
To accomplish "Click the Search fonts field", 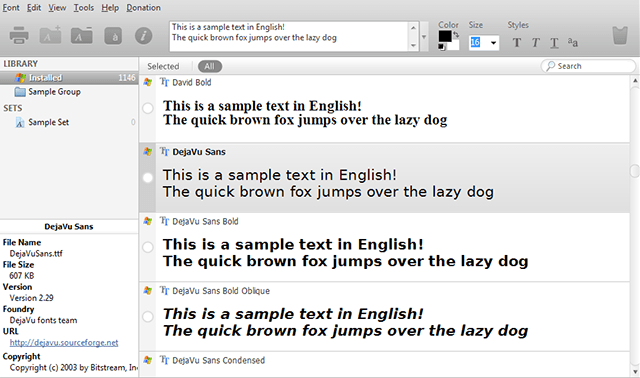I will (x=588, y=66).
